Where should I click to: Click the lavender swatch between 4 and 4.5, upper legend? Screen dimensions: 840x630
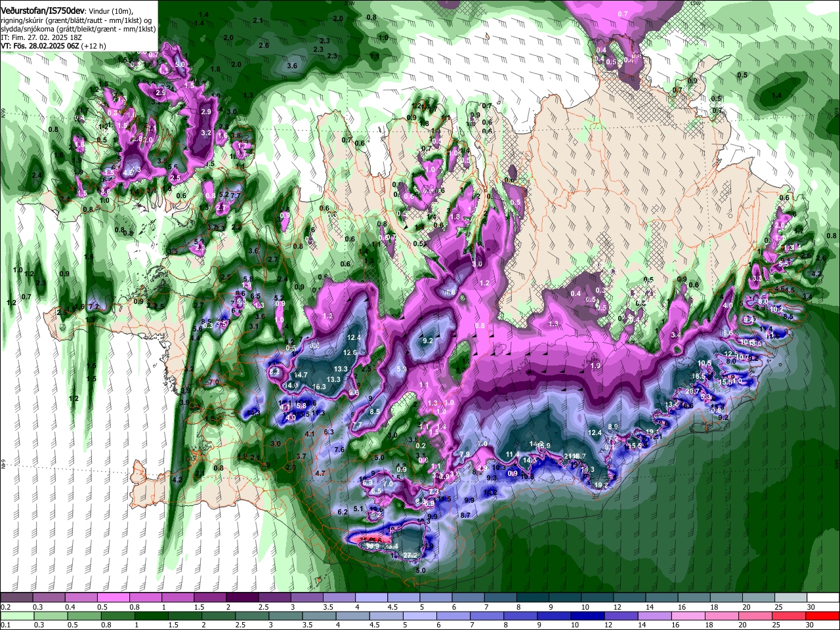[371, 598]
